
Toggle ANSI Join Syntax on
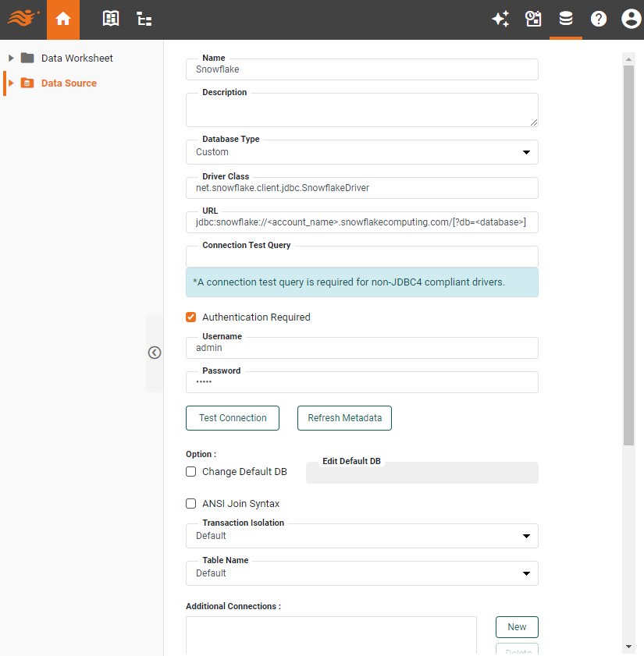pyautogui.click(x=190, y=503)
